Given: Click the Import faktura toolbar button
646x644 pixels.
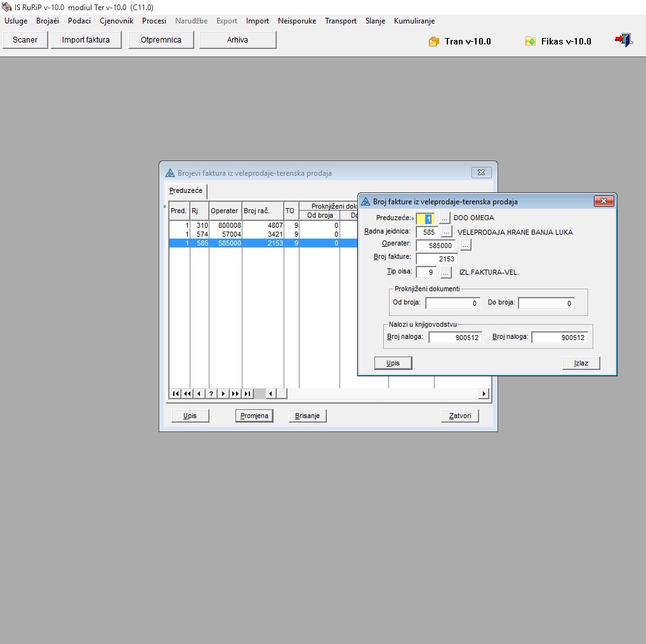Looking at the screenshot, I should [86, 40].
